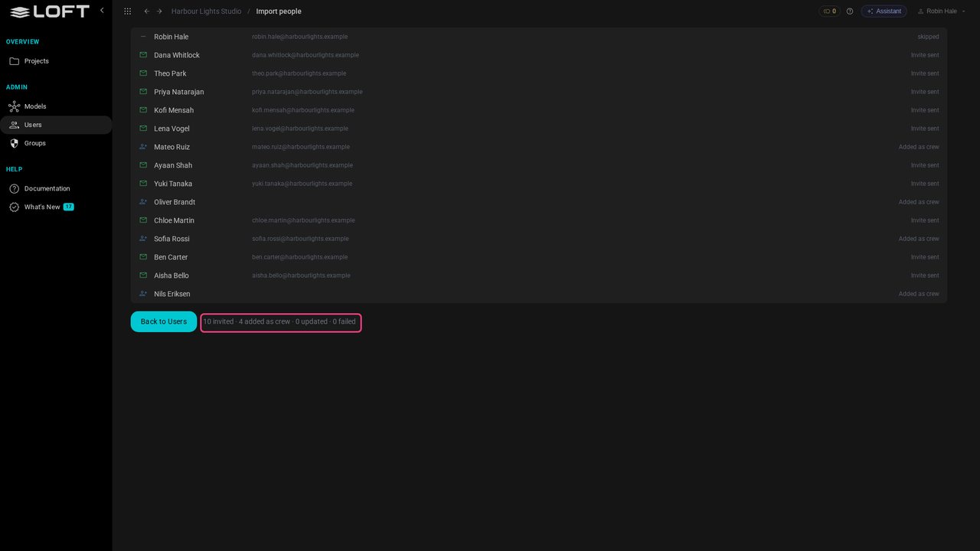Click 'Invite sent' status for Ayaan Shah

tap(925, 165)
